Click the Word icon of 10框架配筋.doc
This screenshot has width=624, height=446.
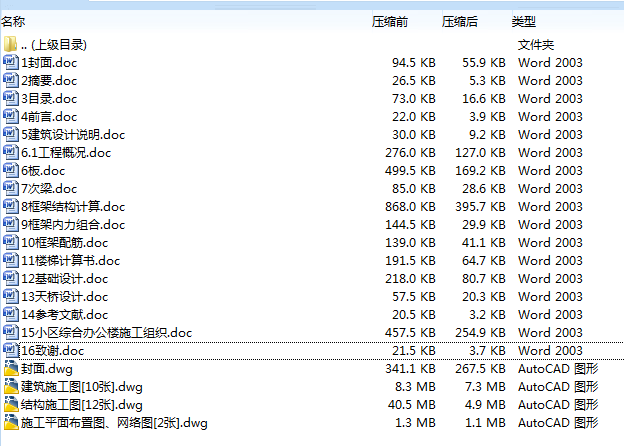pos(11,242)
